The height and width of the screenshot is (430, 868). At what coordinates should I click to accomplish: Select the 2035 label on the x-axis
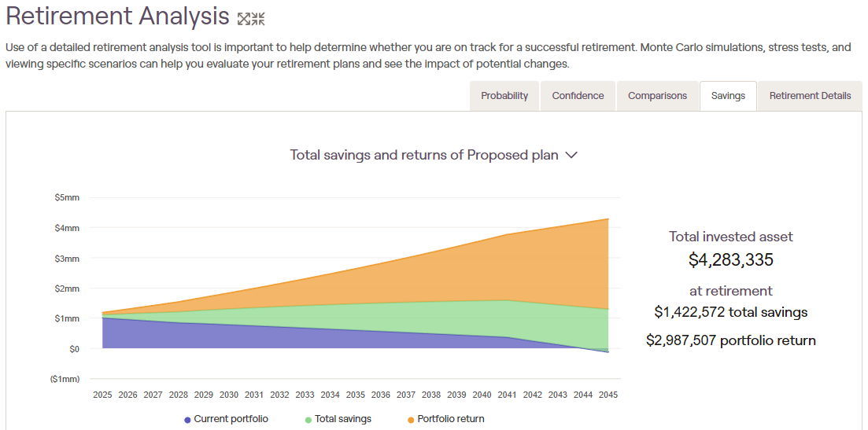click(356, 395)
